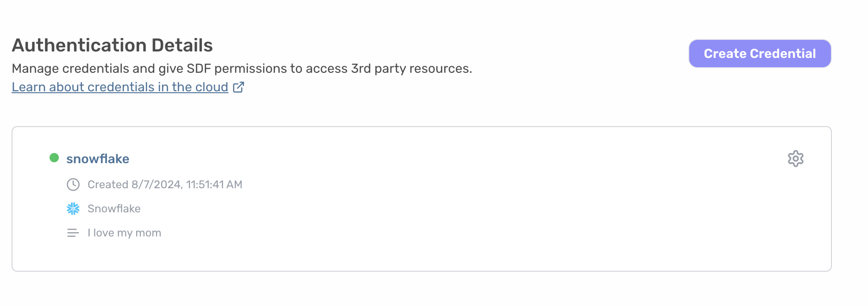Click the 'I love my mom' description
This screenshot has height=306, width=868.
tap(124, 233)
